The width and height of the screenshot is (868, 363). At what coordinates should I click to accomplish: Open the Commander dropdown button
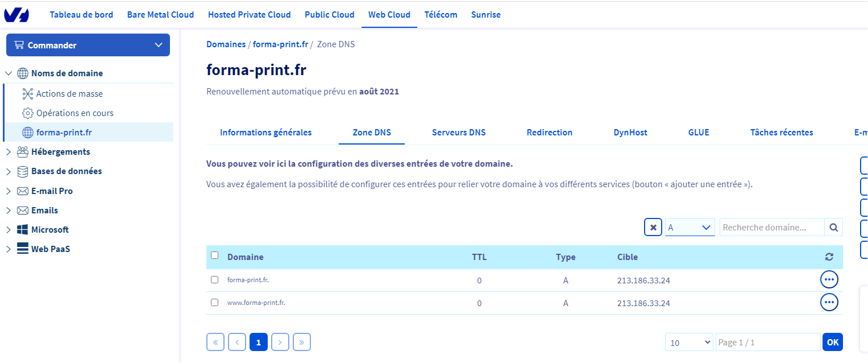pyautogui.click(x=88, y=45)
